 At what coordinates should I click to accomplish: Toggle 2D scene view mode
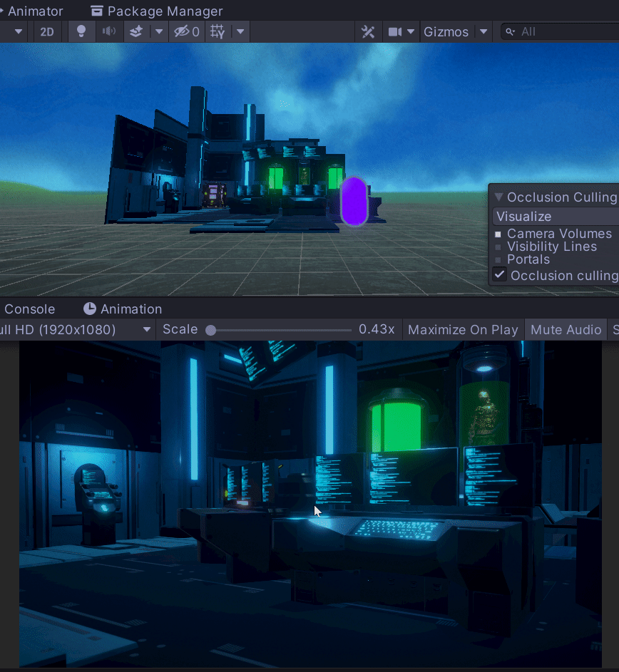tap(46, 31)
